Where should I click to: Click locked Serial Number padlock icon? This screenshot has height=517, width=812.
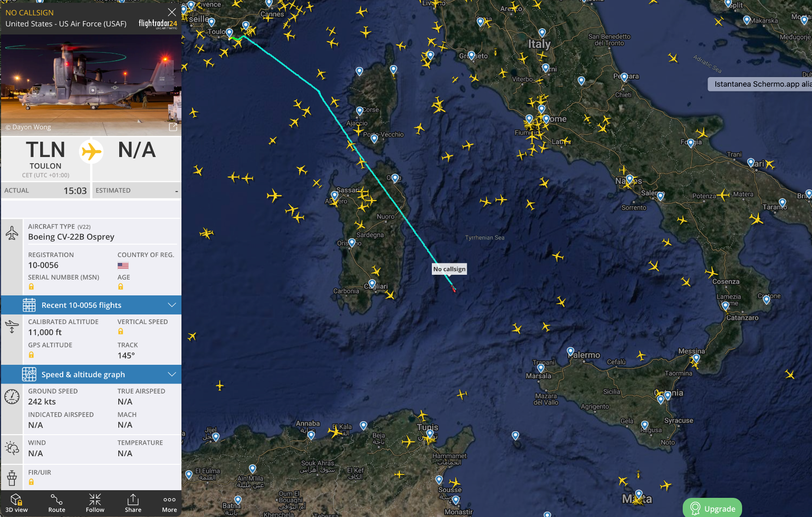coord(31,286)
